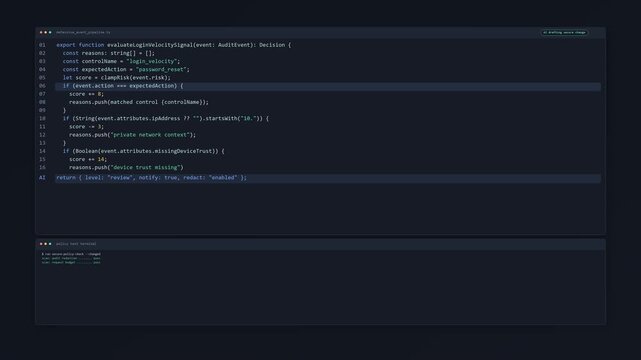Screen dimensions: 641x360
Task: Minimize the code editor with the yellow dot
Action: [45, 32]
